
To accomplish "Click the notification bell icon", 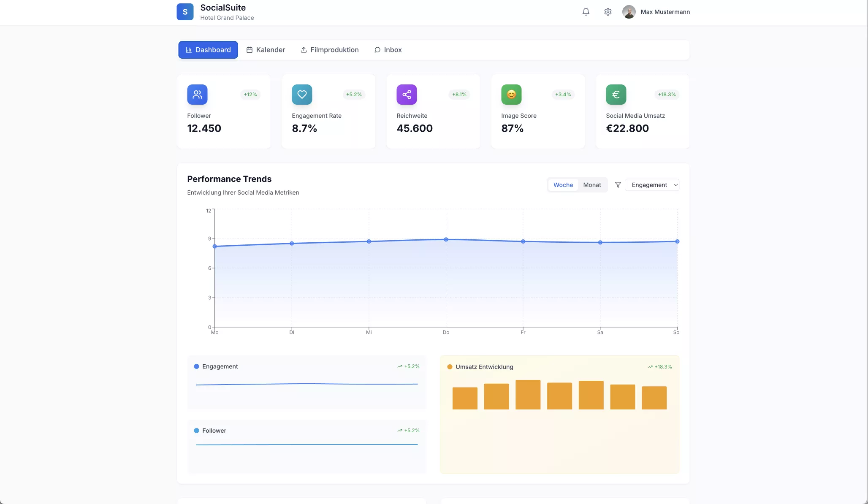I will (586, 12).
